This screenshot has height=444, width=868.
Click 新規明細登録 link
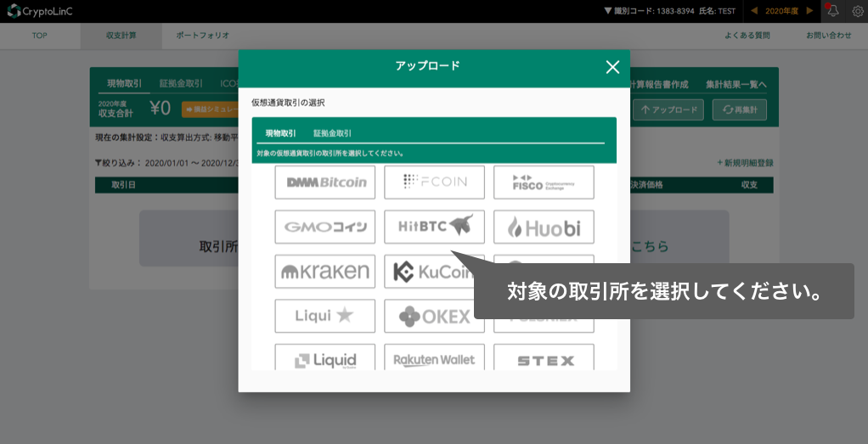coord(745,163)
